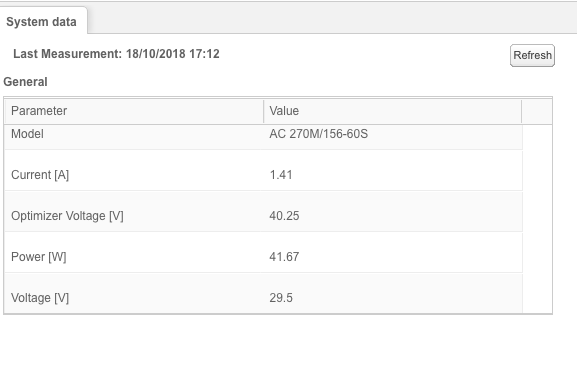Image resolution: width=577 pixels, height=380 pixels.
Task: Select the Voltage [V] row
Action: click(x=263, y=294)
